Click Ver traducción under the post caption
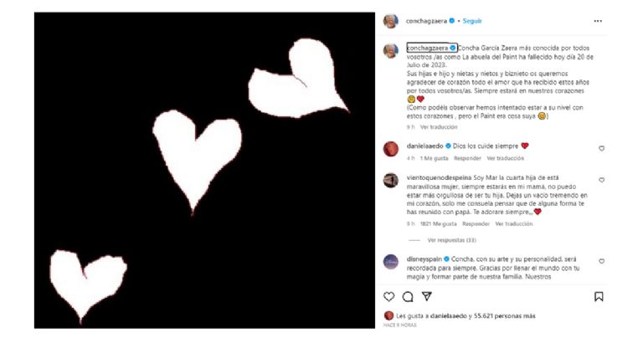 [439, 127]
